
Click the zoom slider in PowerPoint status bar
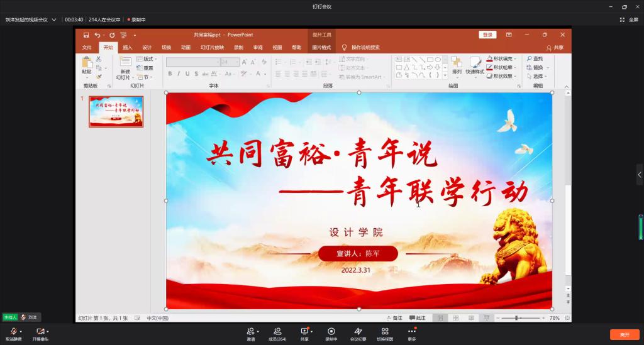click(x=517, y=318)
